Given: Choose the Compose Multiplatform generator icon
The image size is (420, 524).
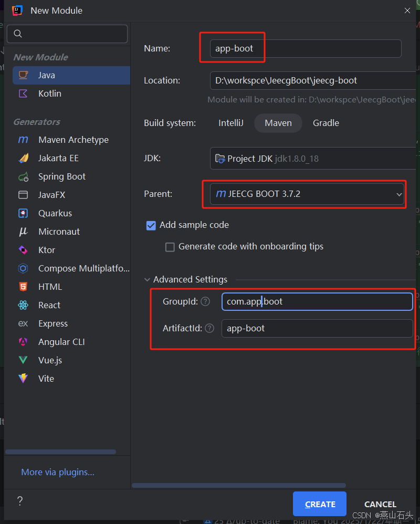Looking at the screenshot, I should point(23,268).
